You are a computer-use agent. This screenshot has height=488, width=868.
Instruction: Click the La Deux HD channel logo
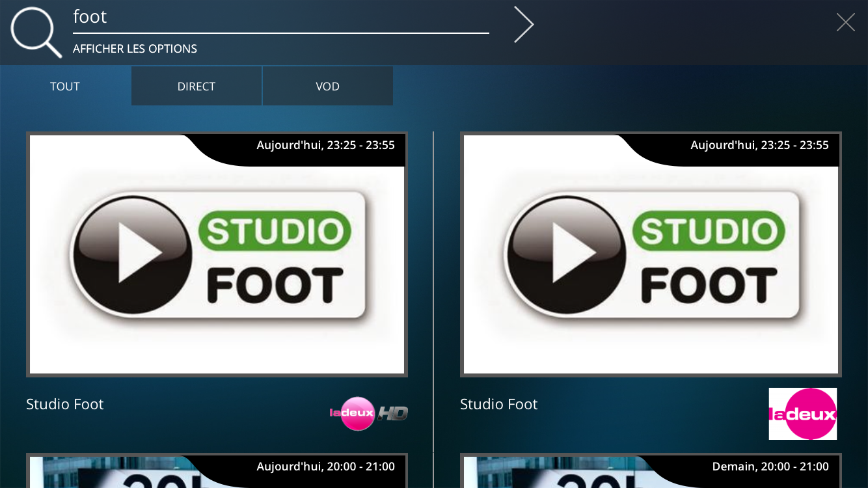(x=368, y=413)
